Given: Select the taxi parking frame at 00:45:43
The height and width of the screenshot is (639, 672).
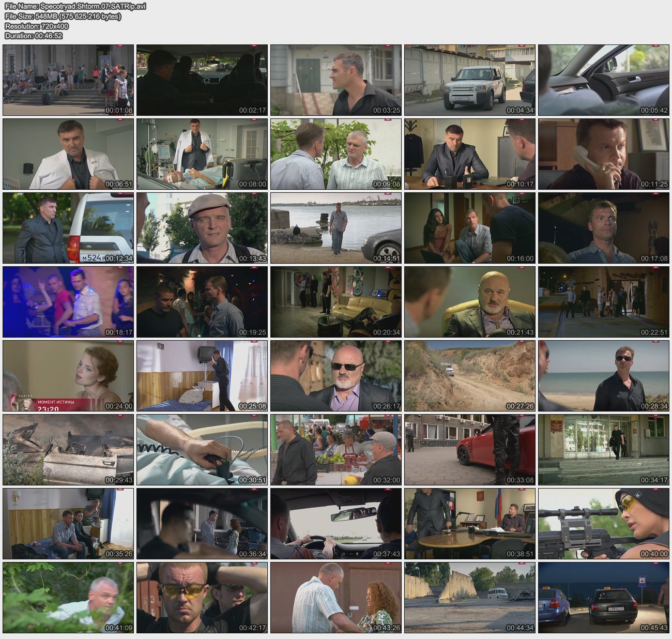Looking at the screenshot, I should pos(603,598).
